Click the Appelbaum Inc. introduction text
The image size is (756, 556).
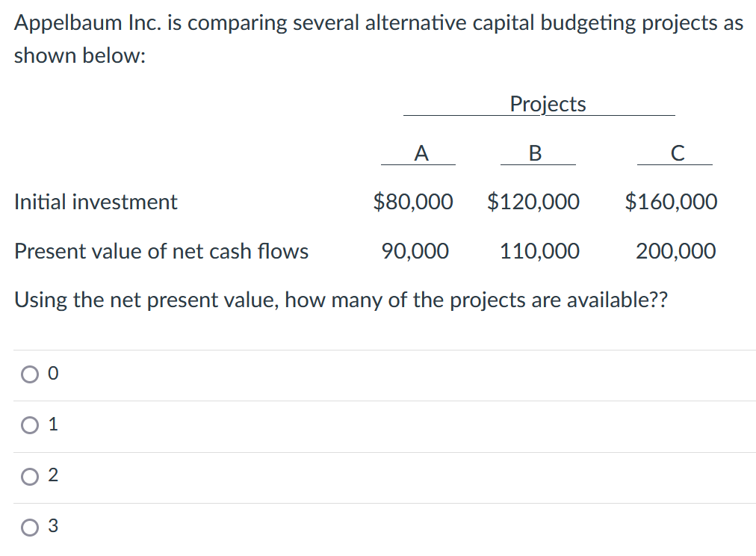[x=377, y=39]
